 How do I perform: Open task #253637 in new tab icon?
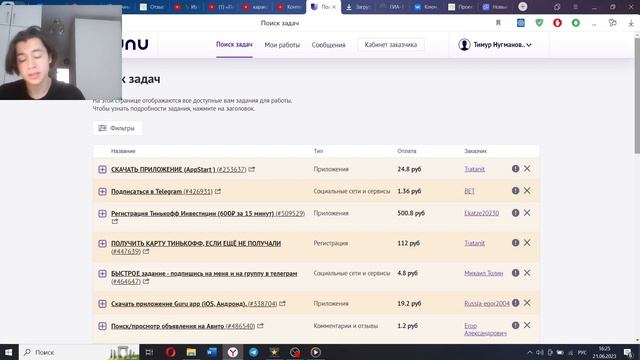[252, 169]
